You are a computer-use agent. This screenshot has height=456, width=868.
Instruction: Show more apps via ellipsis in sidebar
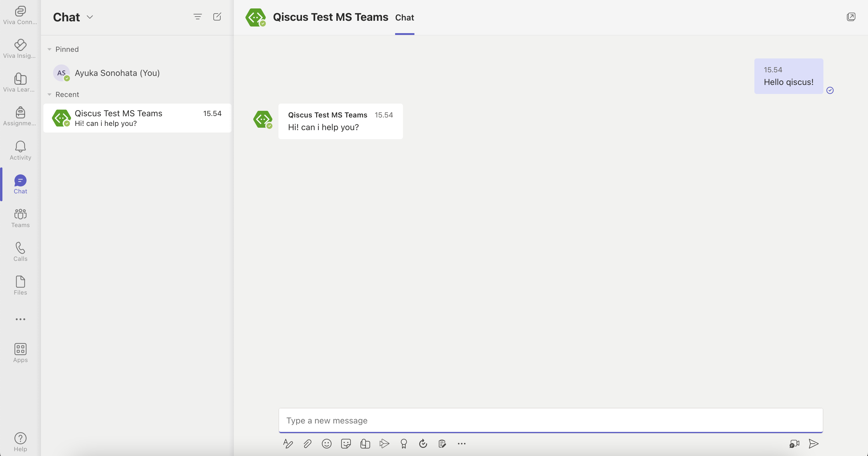click(20, 319)
